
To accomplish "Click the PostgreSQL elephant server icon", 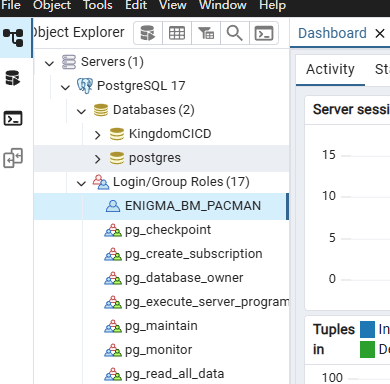I will click(85, 86).
